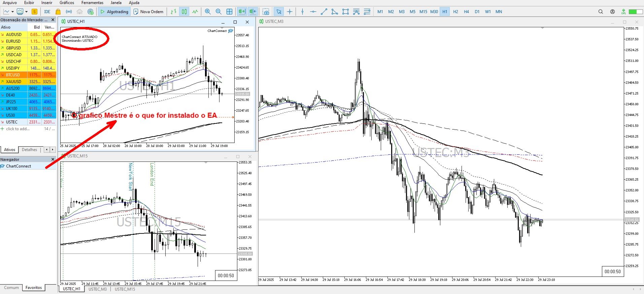Zoom out on the chart
Viewport: 644px width, 294px height.
(218, 12)
